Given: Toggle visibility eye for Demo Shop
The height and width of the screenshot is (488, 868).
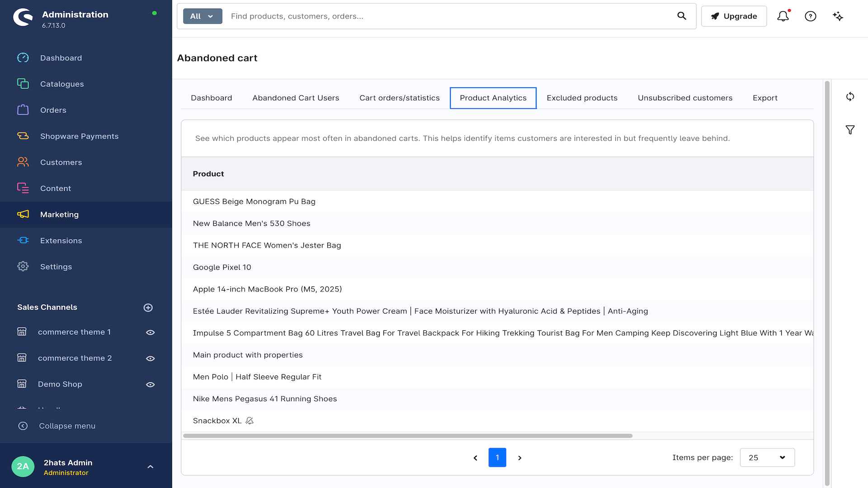Looking at the screenshot, I should pyautogui.click(x=151, y=385).
